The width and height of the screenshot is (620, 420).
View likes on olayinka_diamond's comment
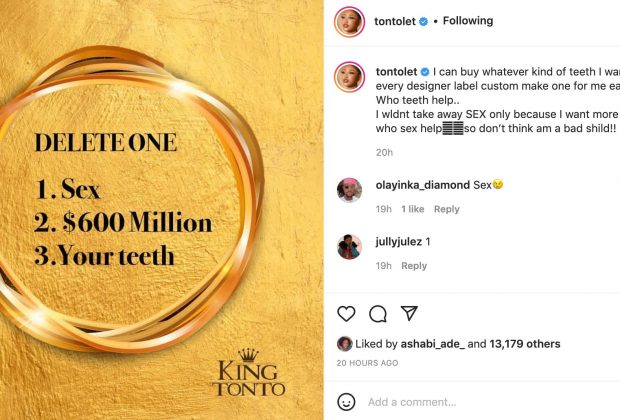[x=413, y=209]
